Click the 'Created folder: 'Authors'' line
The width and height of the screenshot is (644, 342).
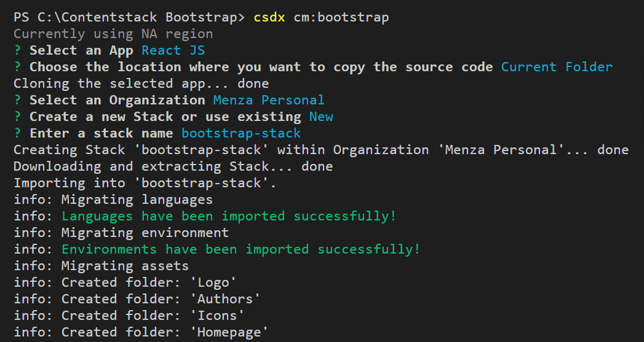tap(137, 299)
